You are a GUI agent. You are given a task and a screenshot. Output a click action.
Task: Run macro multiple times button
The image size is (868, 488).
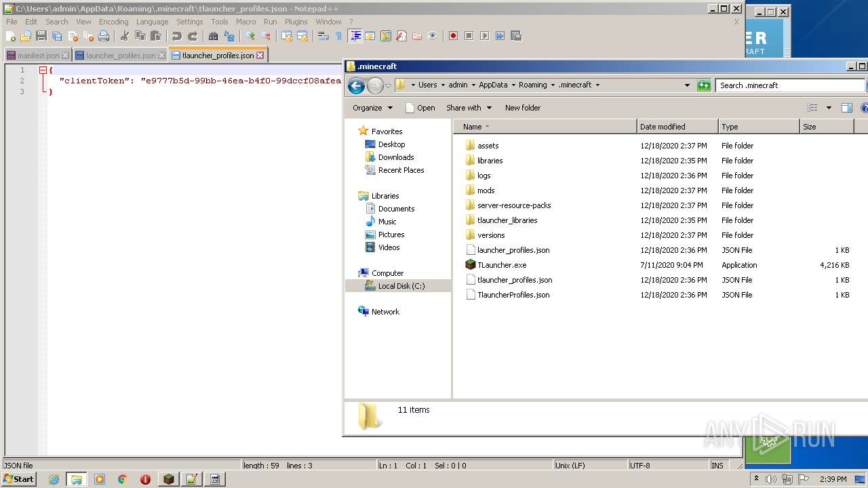[500, 36]
